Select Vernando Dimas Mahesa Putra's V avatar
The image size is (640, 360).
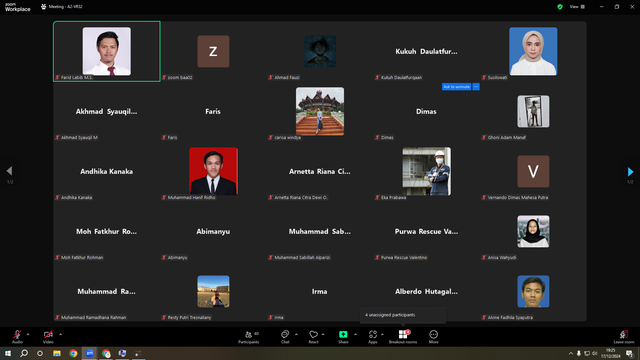(x=533, y=171)
